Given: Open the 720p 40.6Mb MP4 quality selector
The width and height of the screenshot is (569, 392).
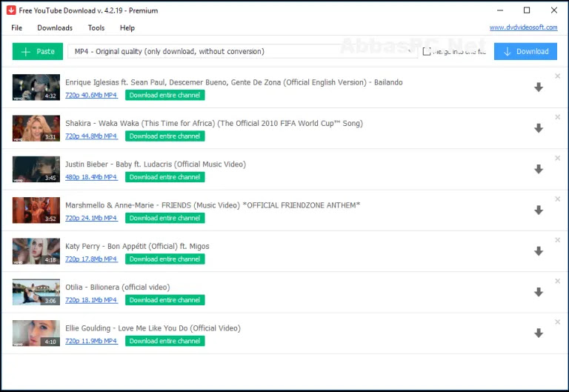Looking at the screenshot, I should click(x=91, y=95).
